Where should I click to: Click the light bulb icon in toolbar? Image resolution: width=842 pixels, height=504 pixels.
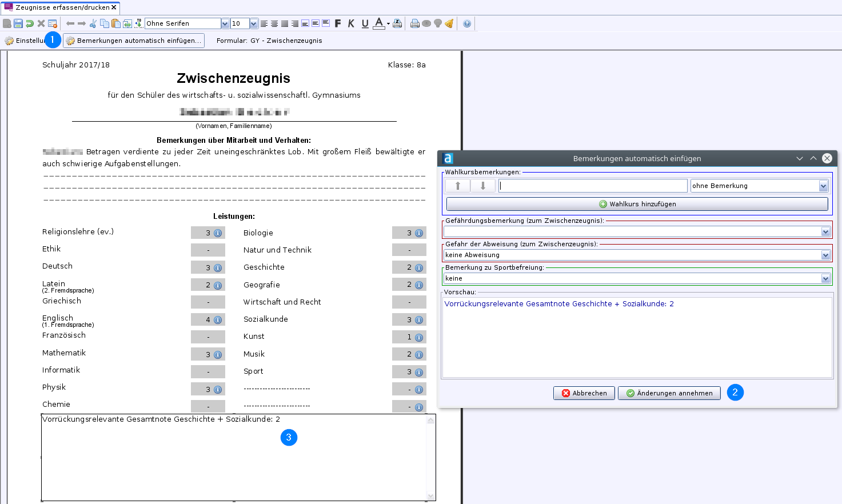(x=438, y=23)
